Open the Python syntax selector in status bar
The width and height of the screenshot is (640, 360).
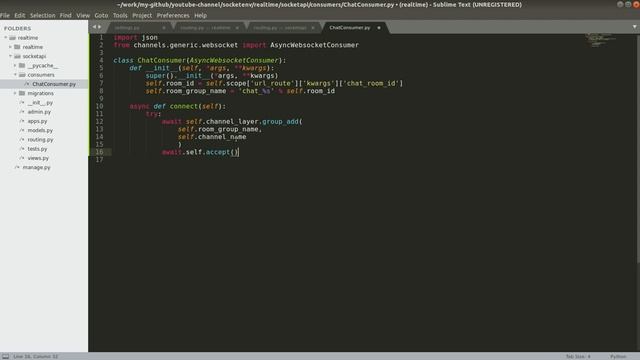(618, 356)
